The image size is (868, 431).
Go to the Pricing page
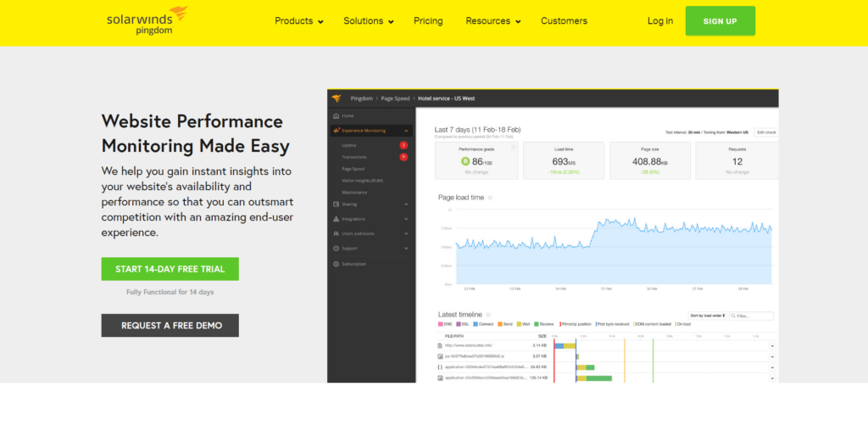click(x=428, y=21)
